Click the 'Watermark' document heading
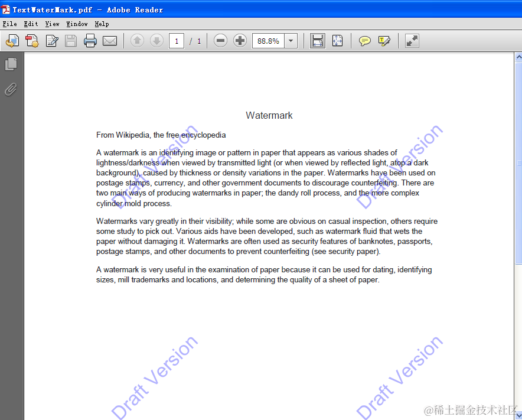This screenshot has height=420, width=522. coord(269,115)
